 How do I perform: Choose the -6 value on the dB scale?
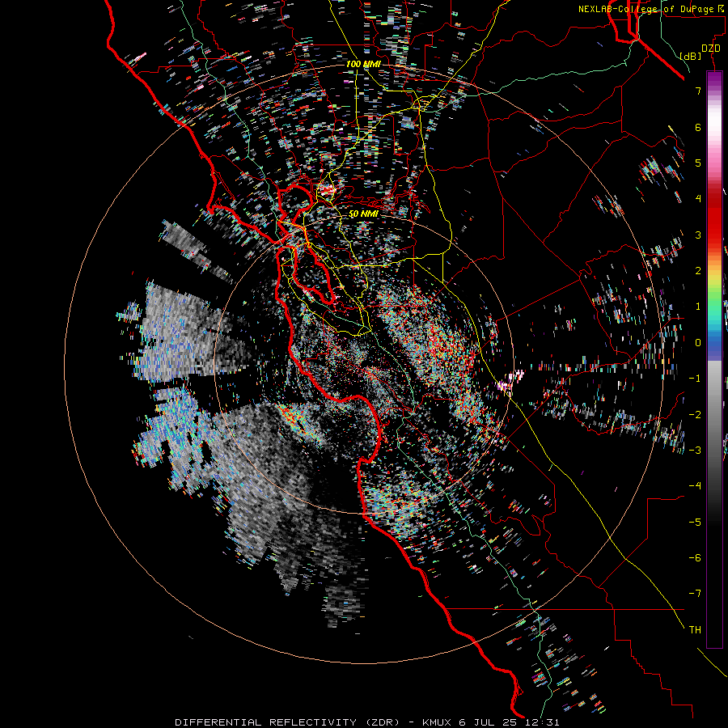coord(695,557)
